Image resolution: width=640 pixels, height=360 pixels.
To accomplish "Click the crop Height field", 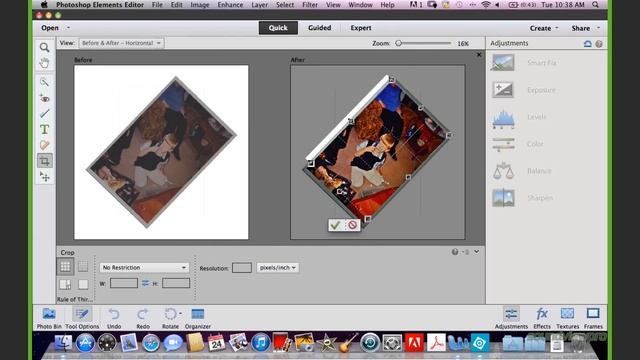I will tap(176, 283).
